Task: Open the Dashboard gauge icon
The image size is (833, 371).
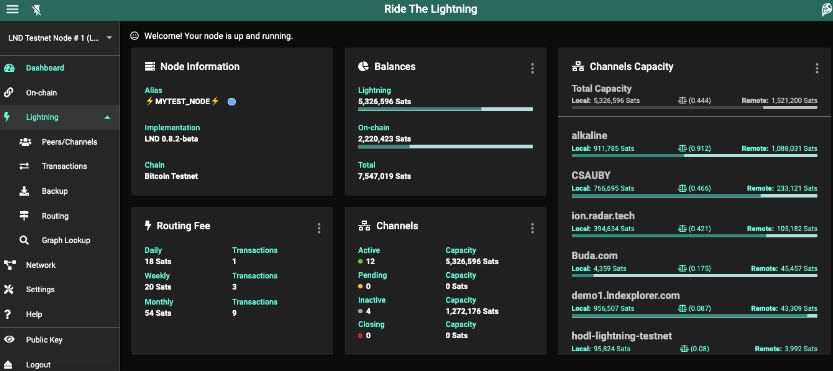Action: coord(8,68)
